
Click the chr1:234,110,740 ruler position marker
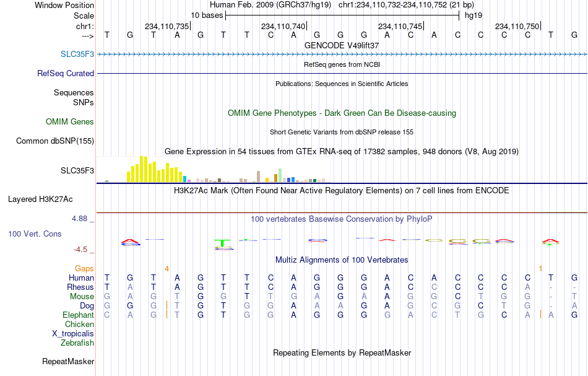tap(284, 26)
